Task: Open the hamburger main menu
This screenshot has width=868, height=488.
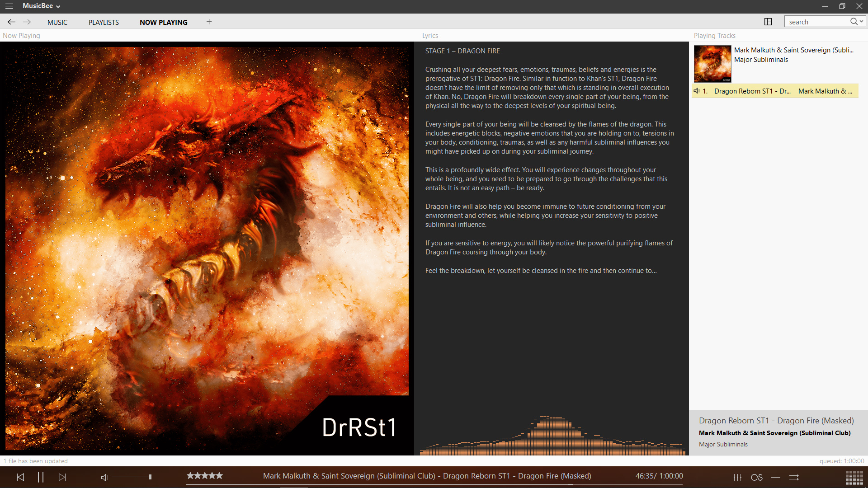Action: pyautogui.click(x=9, y=6)
